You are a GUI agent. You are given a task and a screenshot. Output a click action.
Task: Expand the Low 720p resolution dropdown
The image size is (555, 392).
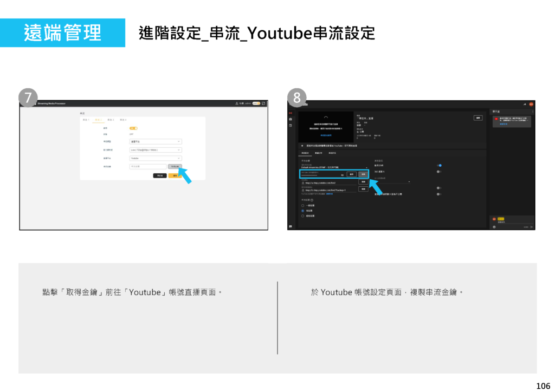[x=156, y=150]
